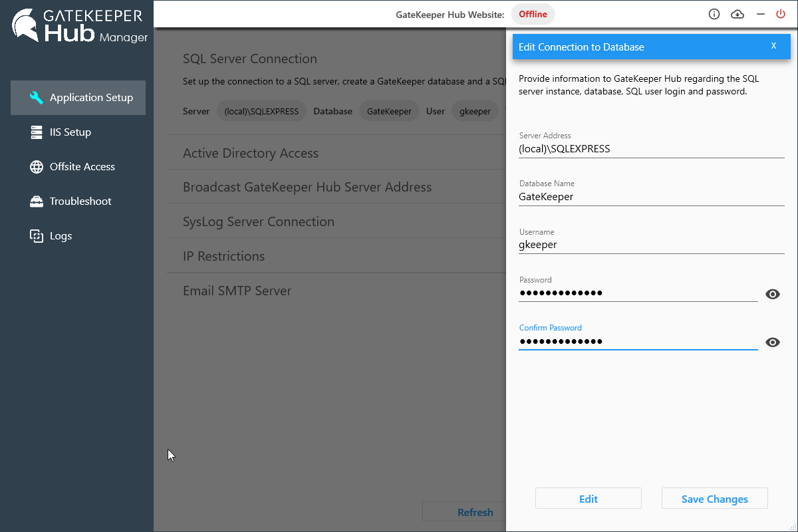This screenshot has height=532, width=798.
Task: Click the info icon in the top bar
Action: (714, 13)
